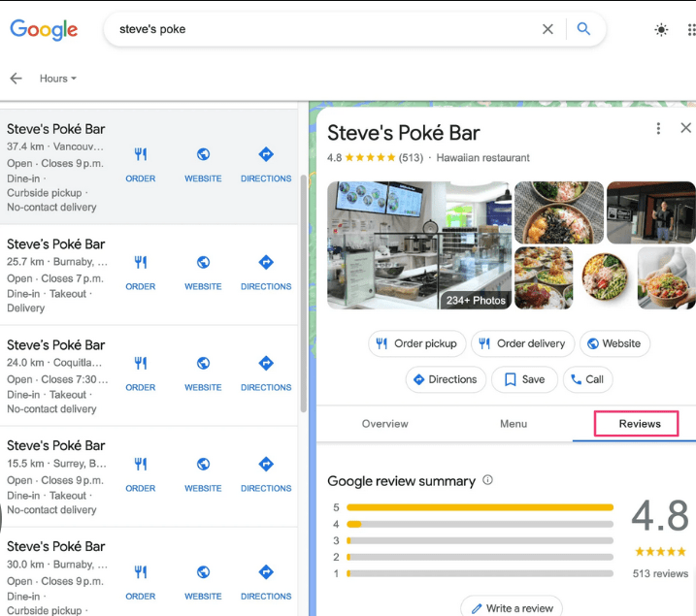Get directions to 30.0 km Burnaby location
The image size is (696, 616).
point(266,583)
